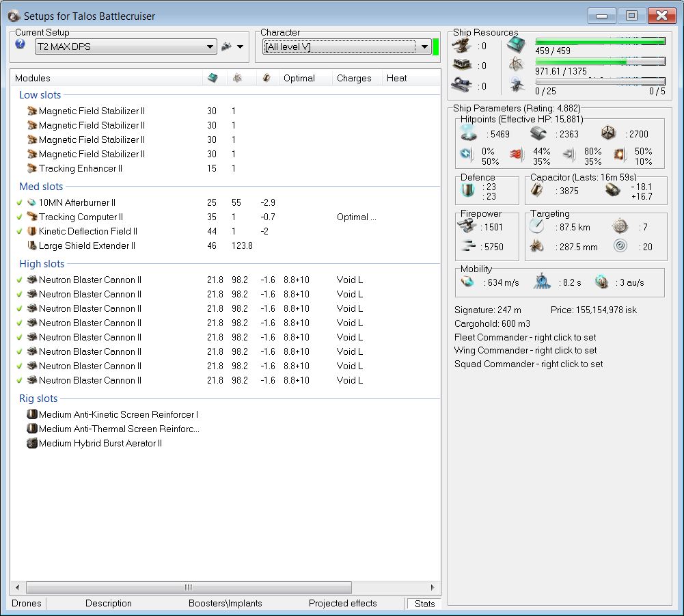Click the sensor strength icon beside 20
Image resolution: width=684 pixels, height=616 pixels.
click(620, 246)
